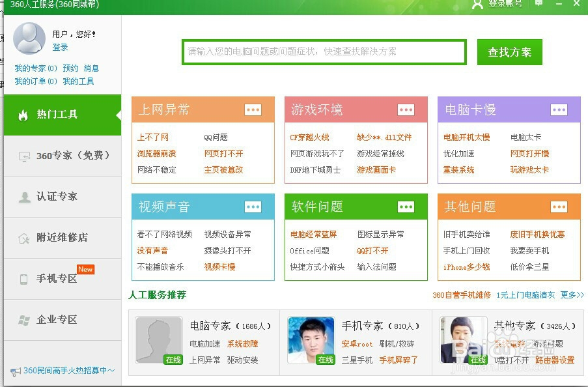Expand more 上网异常 options via ... button
The width and height of the screenshot is (588, 387).
pos(253,109)
